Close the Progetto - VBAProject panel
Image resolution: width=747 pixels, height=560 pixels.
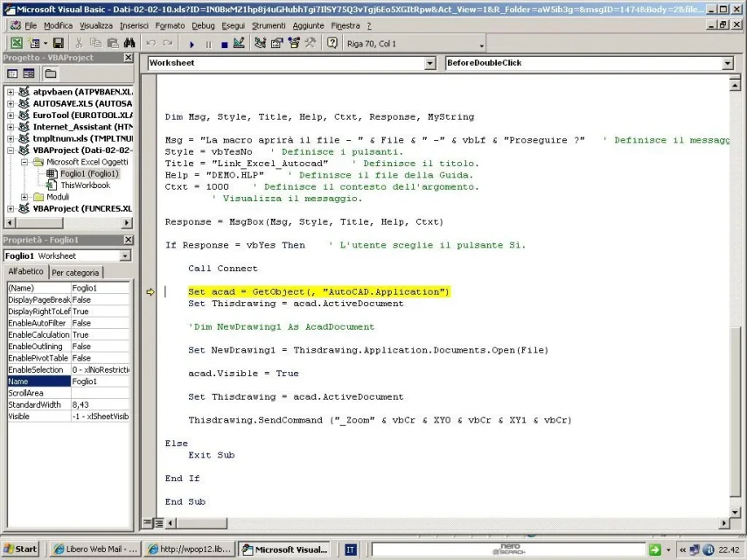pos(129,58)
